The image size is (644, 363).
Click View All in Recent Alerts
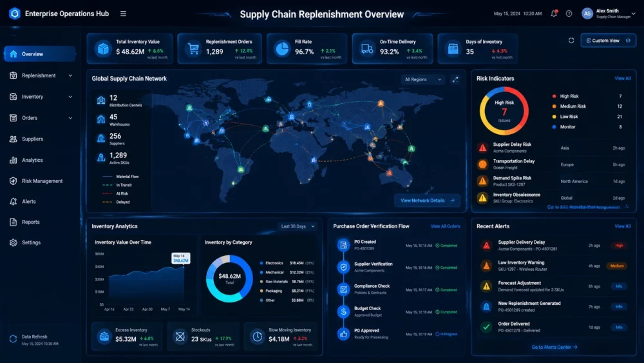pyautogui.click(x=623, y=226)
